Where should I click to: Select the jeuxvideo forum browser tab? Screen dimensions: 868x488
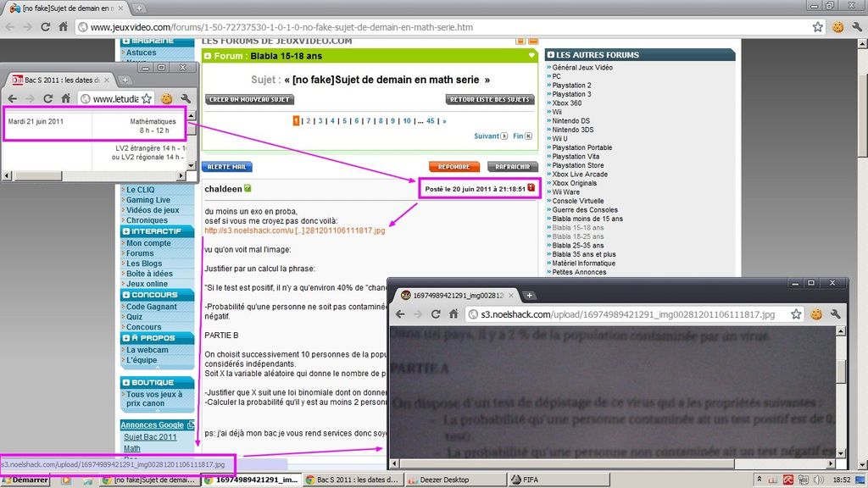(65, 8)
